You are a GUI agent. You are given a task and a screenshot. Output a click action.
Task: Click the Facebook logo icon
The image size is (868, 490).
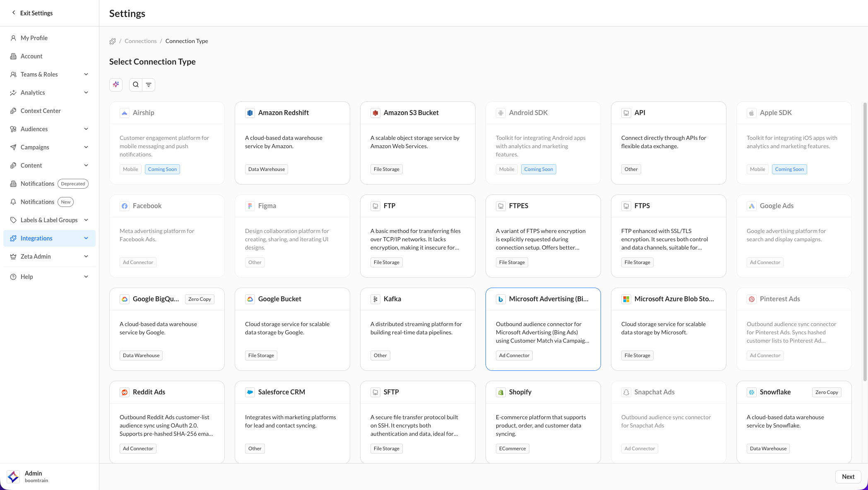click(x=125, y=206)
